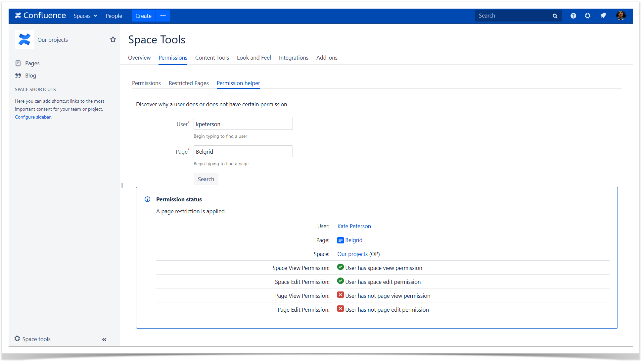This screenshot has height=363, width=644.
Task: Star the Our projects space
Action: click(113, 39)
